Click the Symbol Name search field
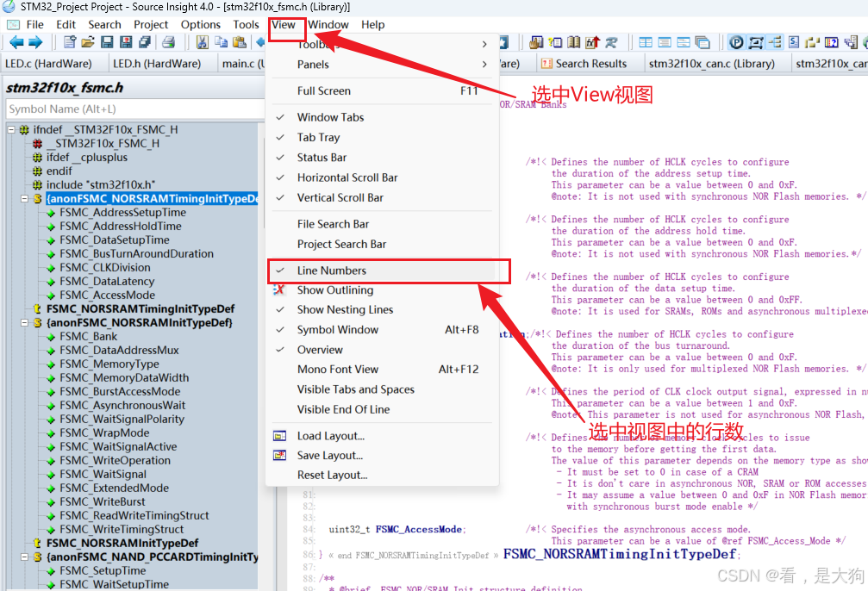 pyautogui.click(x=135, y=109)
